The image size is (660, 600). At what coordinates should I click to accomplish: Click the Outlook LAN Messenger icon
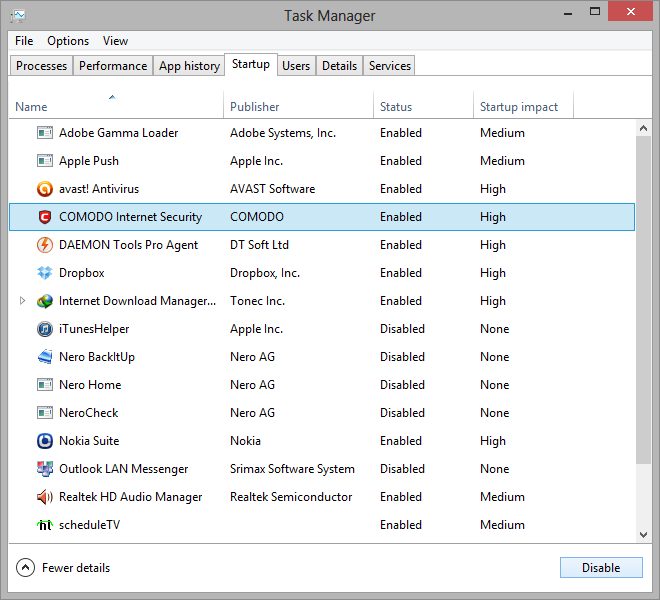[45, 469]
